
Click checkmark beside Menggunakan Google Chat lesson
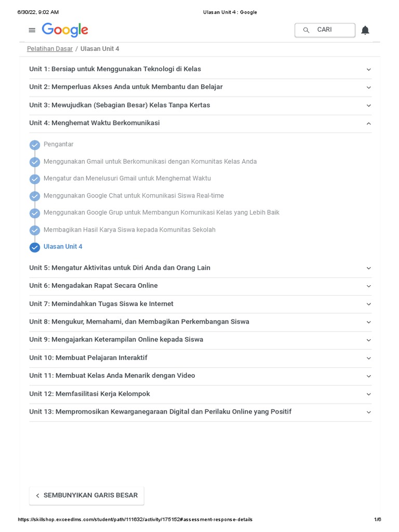point(35,196)
